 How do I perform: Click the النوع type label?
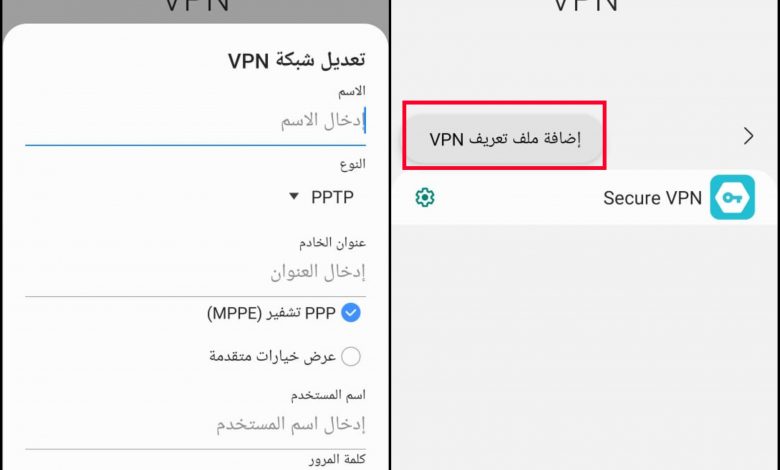pyautogui.click(x=353, y=164)
